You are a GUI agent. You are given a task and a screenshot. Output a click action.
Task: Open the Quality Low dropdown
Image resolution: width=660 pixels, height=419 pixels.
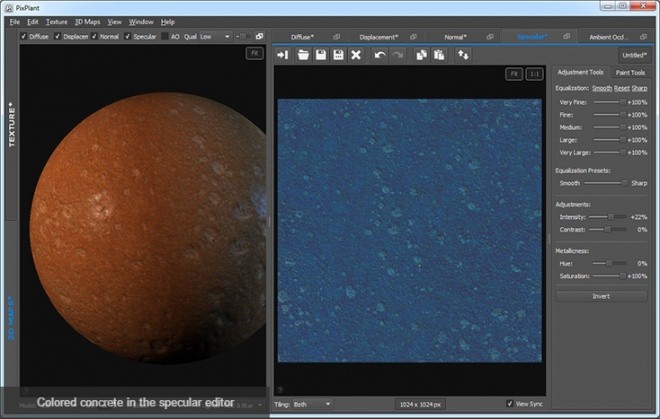(x=216, y=37)
